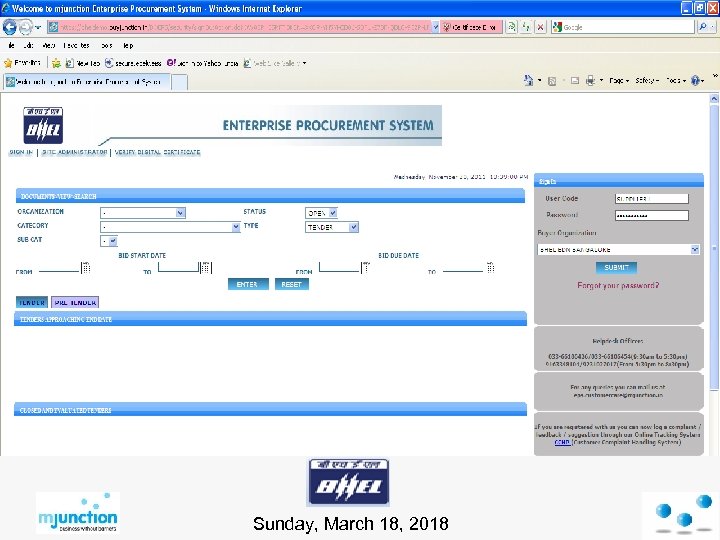The image size is (720, 540).
Task: Open the Favorites menu
Action: coord(76,45)
